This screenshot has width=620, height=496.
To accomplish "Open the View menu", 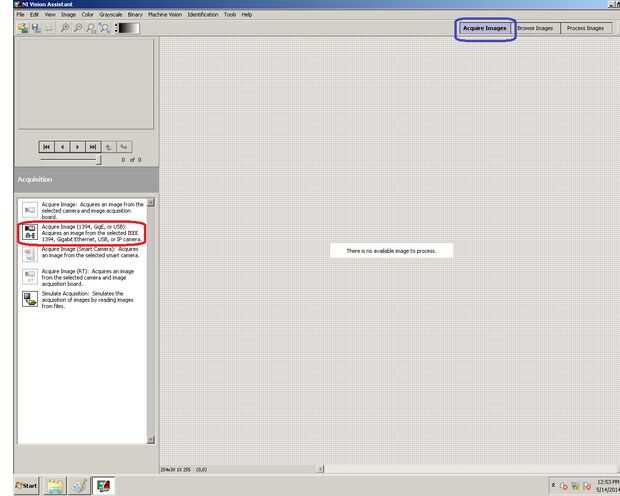I will [50, 15].
